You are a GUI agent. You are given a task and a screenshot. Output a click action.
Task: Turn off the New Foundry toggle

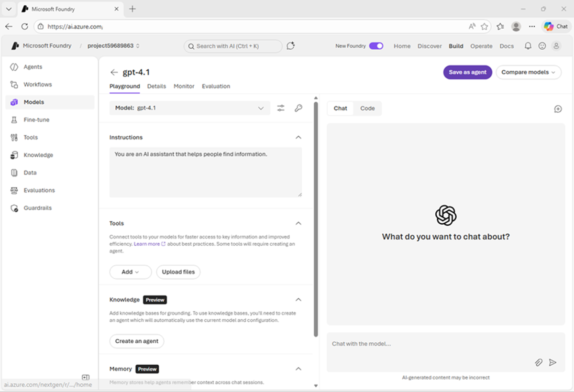[376, 46]
